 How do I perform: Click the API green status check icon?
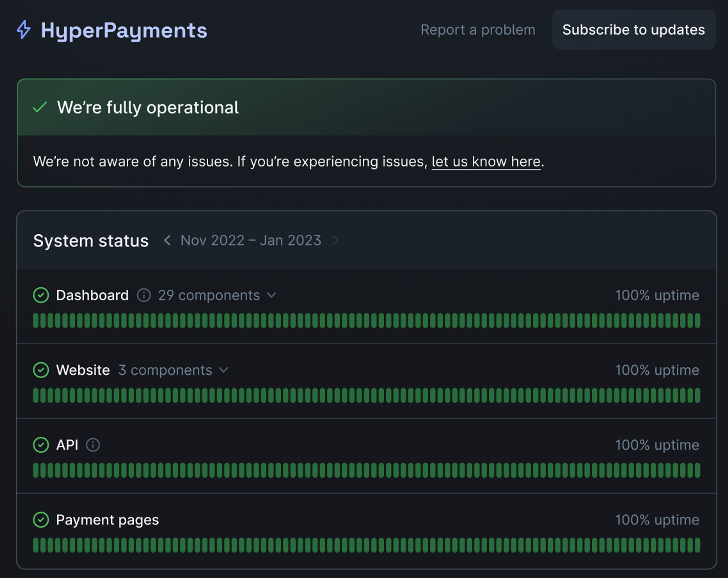tap(41, 445)
